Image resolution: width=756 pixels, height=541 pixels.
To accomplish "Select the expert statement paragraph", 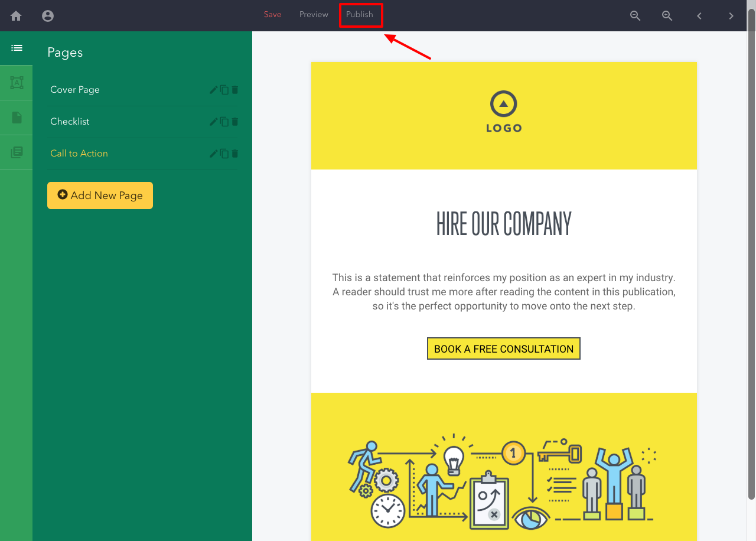I will click(x=504, y=292).
